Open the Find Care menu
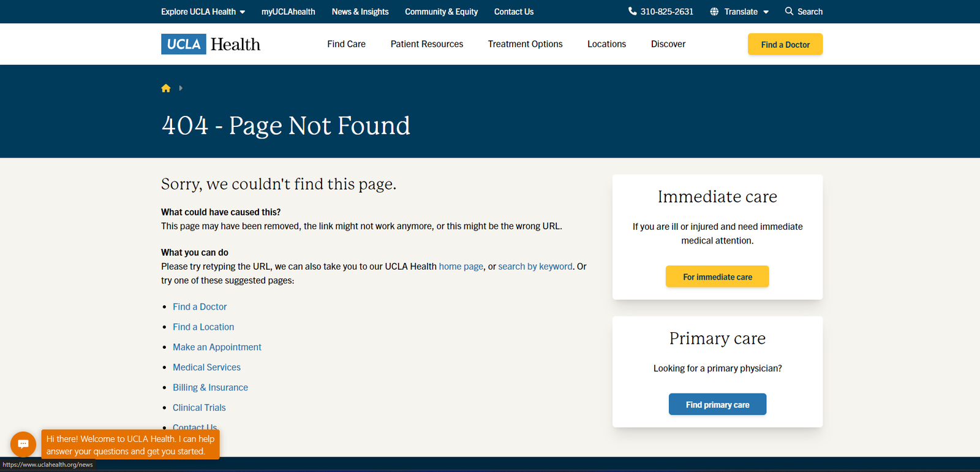Image resolution: width=980 pixels, height=472 pixels. 346,44
